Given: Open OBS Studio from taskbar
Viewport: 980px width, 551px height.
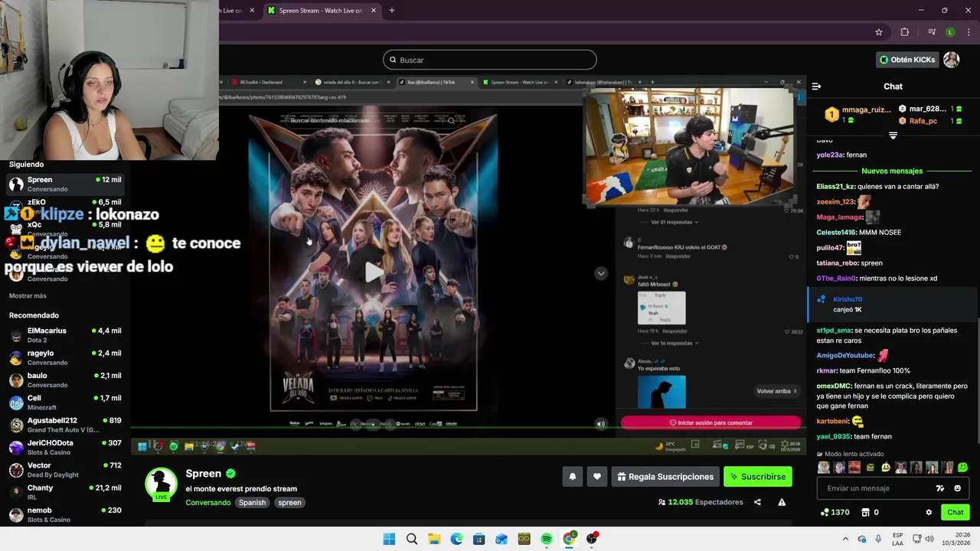Looking at the screenshot, I should tap(592, 539).
